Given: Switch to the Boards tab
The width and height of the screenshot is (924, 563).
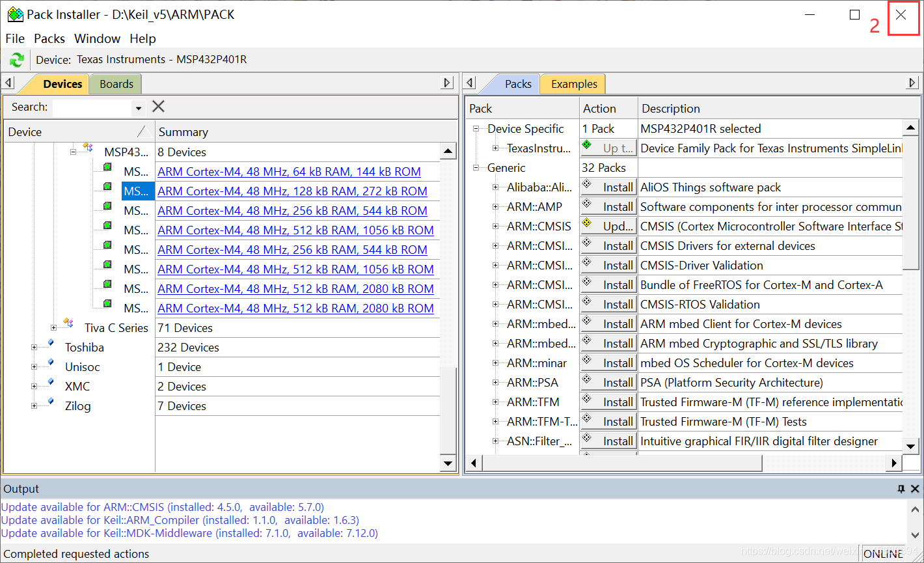Looking at the screenshot, I should [116, 84].
